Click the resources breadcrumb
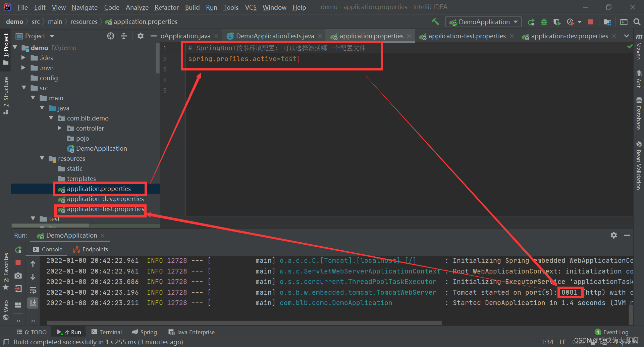Viewport: 644px width, 347px height. tap(84, 22)
